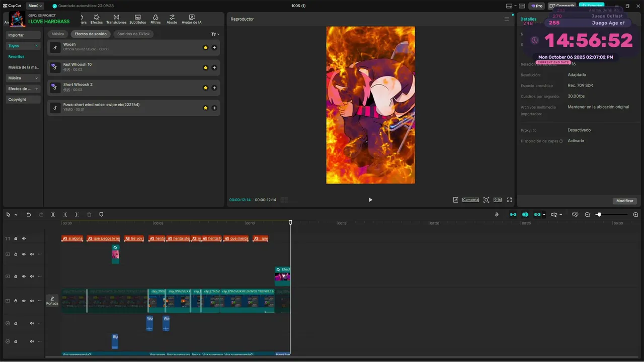The image size is (644, 362).
Task: Hide the main video track with Portada
Action: tap(24, 301)
